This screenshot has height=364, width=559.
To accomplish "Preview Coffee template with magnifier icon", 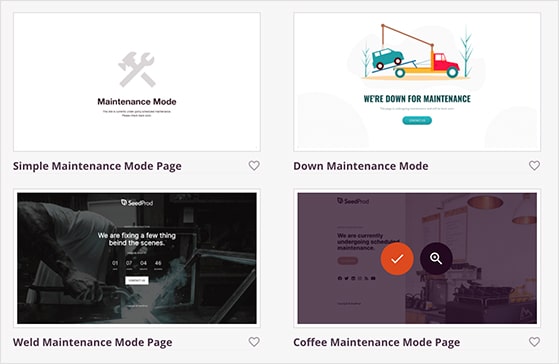I will [436, 258].
